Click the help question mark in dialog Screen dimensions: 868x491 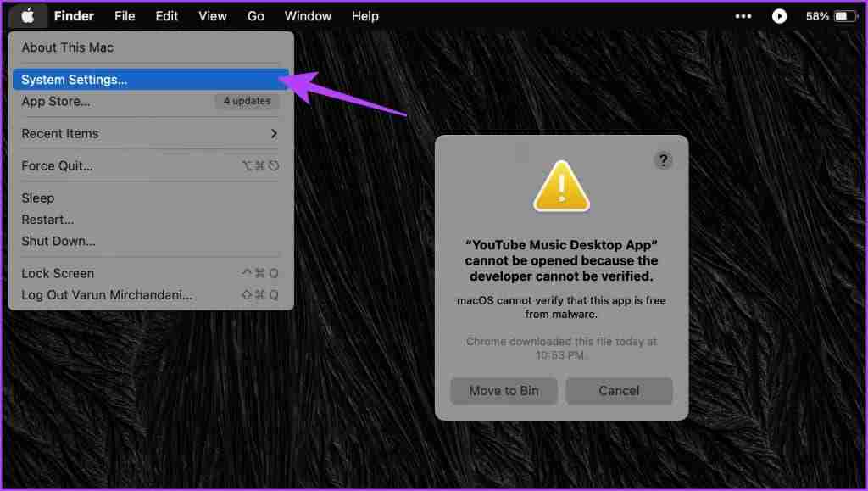[663, 160]
